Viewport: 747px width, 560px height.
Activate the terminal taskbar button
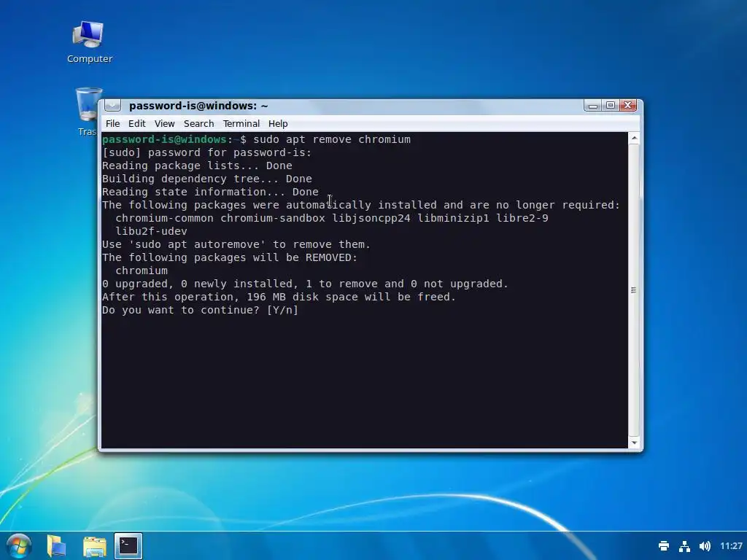tap(128, 545)
